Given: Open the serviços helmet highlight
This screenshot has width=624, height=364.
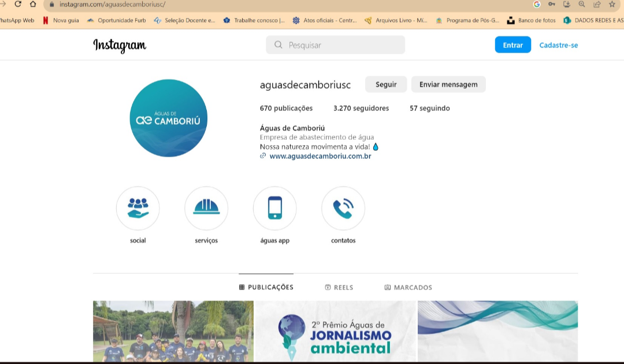Looking at the screenshot, I should point(206,208).
